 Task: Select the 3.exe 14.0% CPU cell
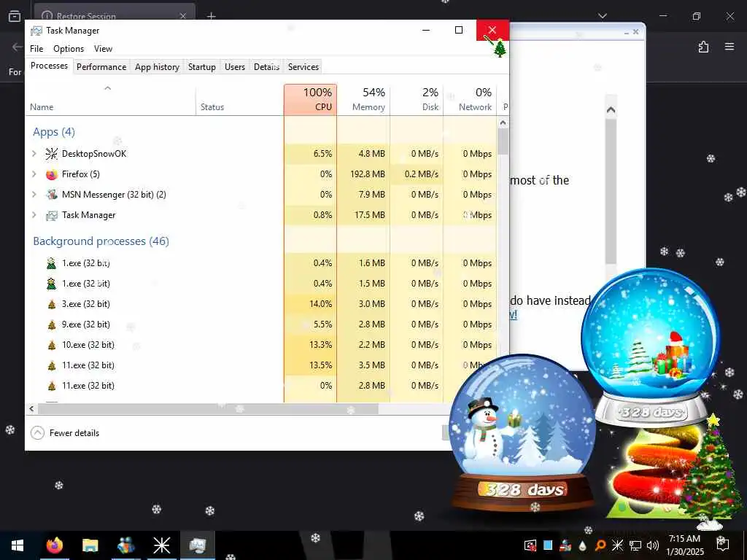310,304
